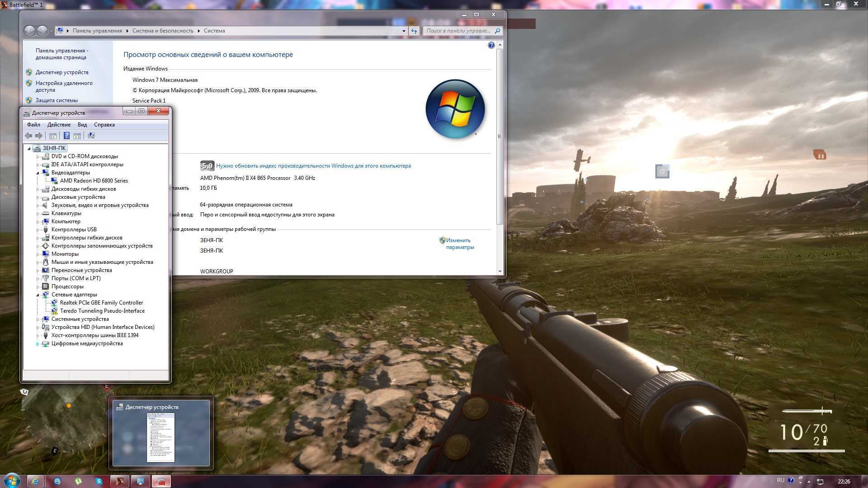Collapse Видеоадаптеры node
The height and width of the screenshot is (488, 868).
point(38,173)
